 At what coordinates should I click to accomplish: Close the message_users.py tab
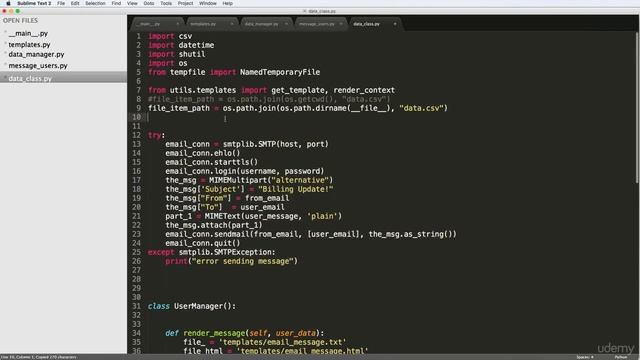pos(341,24)
